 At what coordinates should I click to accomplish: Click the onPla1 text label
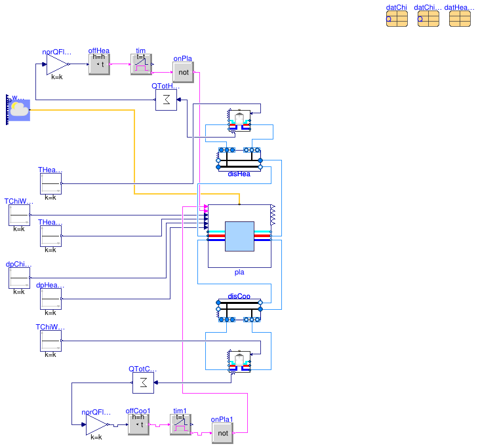(x=222, y=419)
